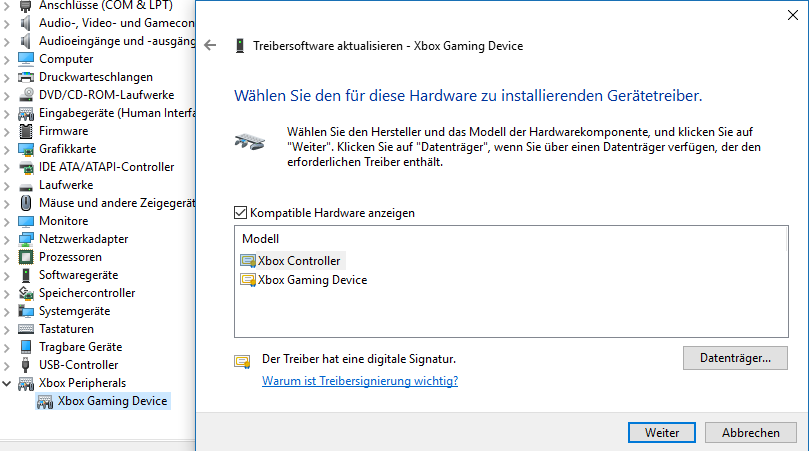The height and width of the screenshot is (451, 809).
Task: Go back with the wizard arrow
Action: (x=210, y=45)
